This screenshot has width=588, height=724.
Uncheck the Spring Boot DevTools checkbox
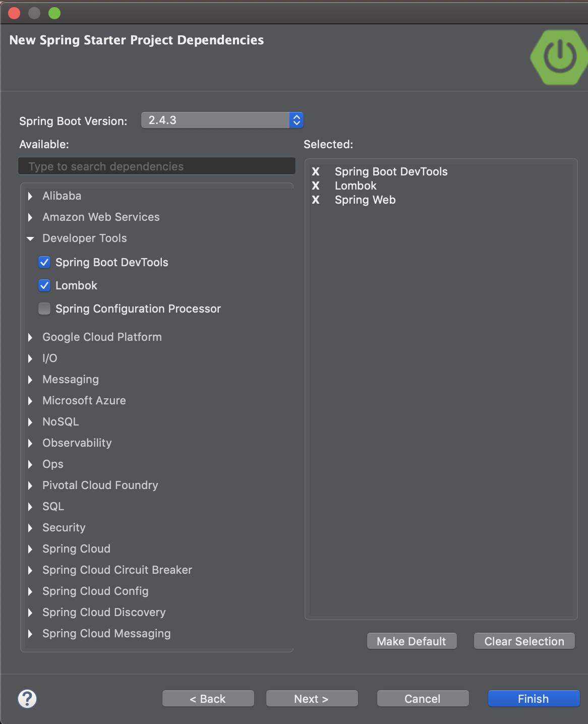click(x=44, y=262)
